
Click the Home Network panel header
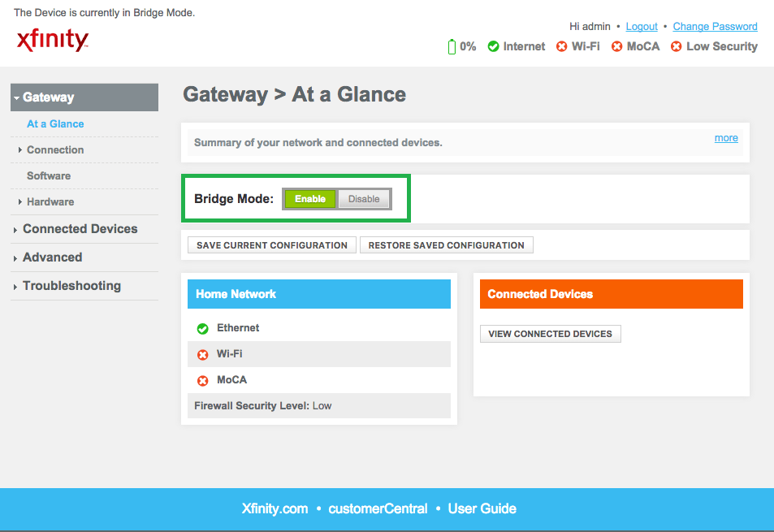(319, 294)
